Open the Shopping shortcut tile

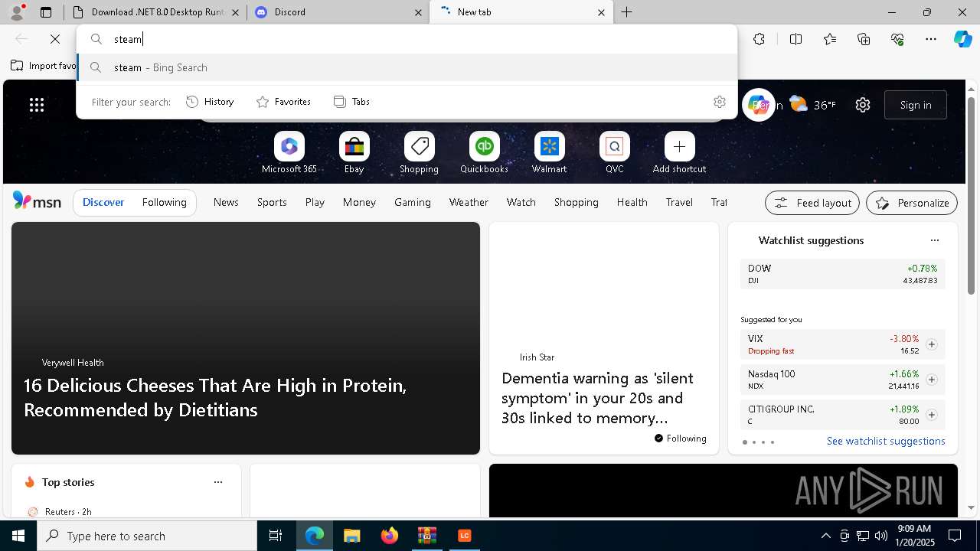click(x=420, y=152)
